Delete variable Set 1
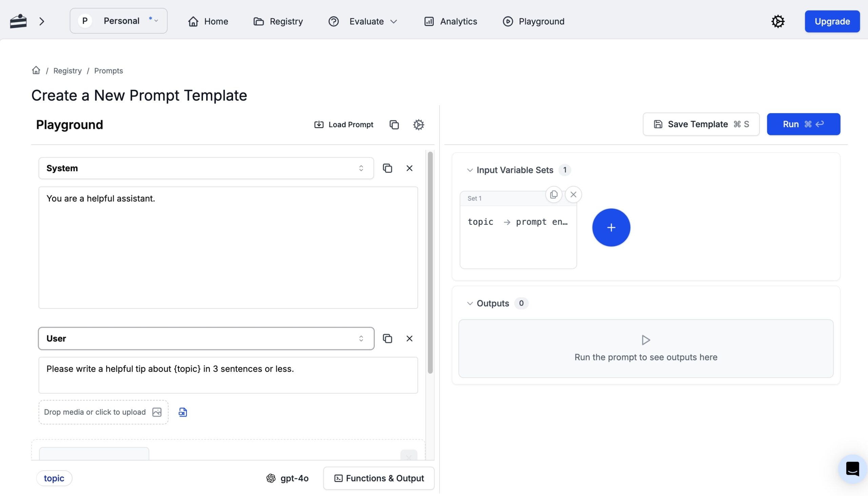This screenshot has width=868, height=496. point(573,195)
